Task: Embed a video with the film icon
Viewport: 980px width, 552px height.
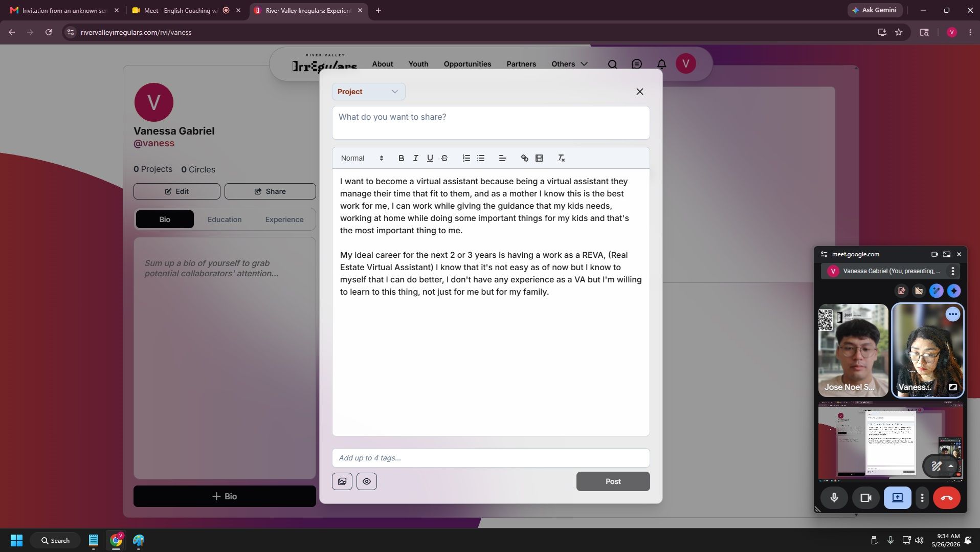Action: (539, 158)
